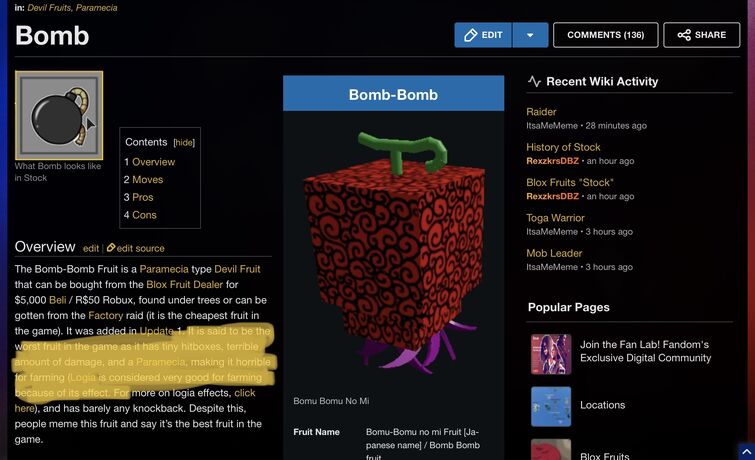Select the Popular Pages heading
This screenshot has width=755, height=460.
(569, 307)
